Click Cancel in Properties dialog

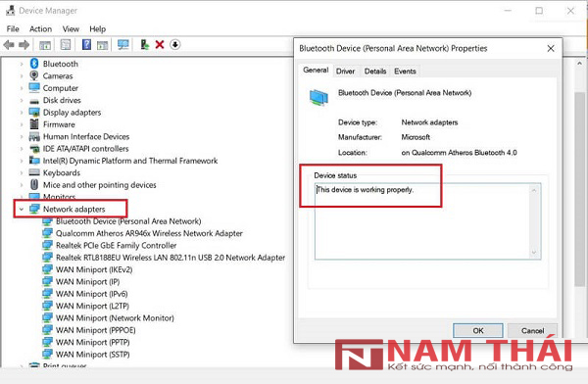point(532,330)
